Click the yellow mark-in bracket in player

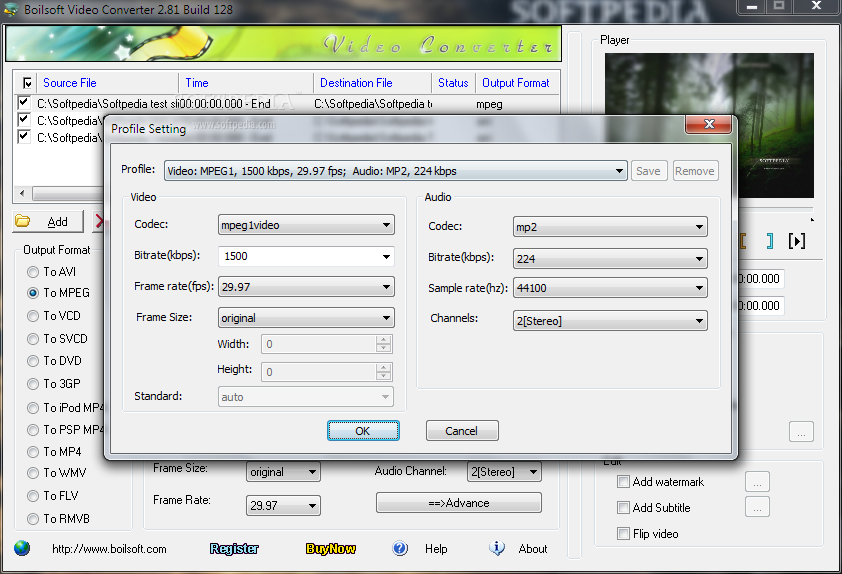(743, 241)
